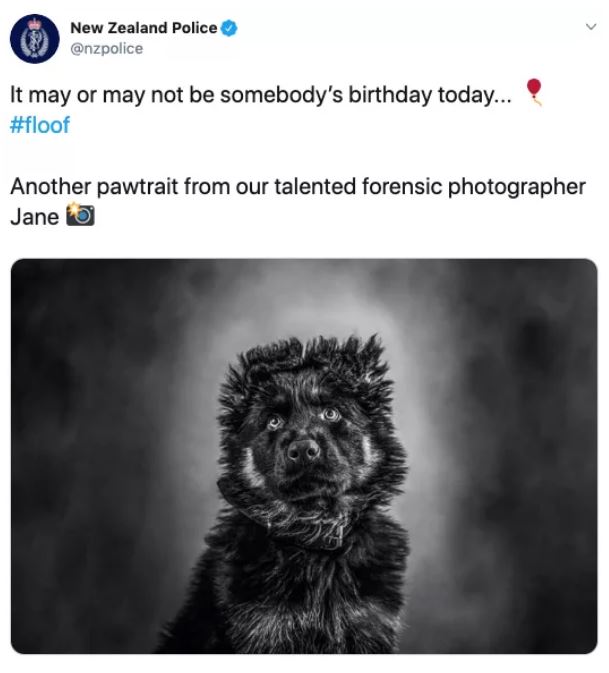The height and width of the screenshot is (673, 609).
Task: Click the blue verified badge
Action: click(230, 28)
